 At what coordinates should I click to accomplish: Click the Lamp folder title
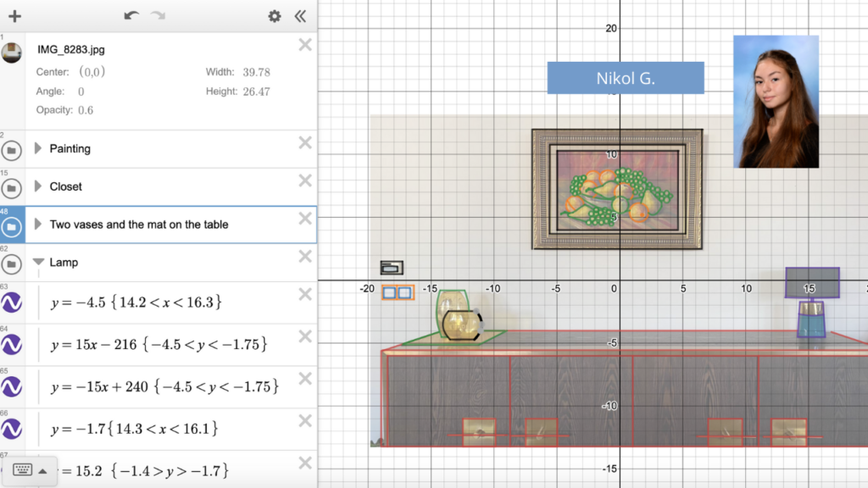64,263
